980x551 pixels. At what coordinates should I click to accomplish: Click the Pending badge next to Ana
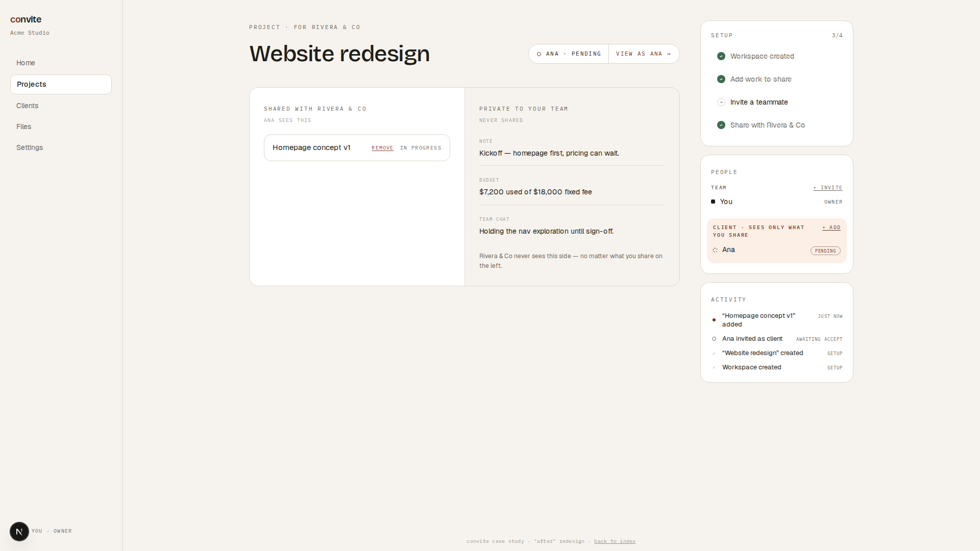(825, 251)
